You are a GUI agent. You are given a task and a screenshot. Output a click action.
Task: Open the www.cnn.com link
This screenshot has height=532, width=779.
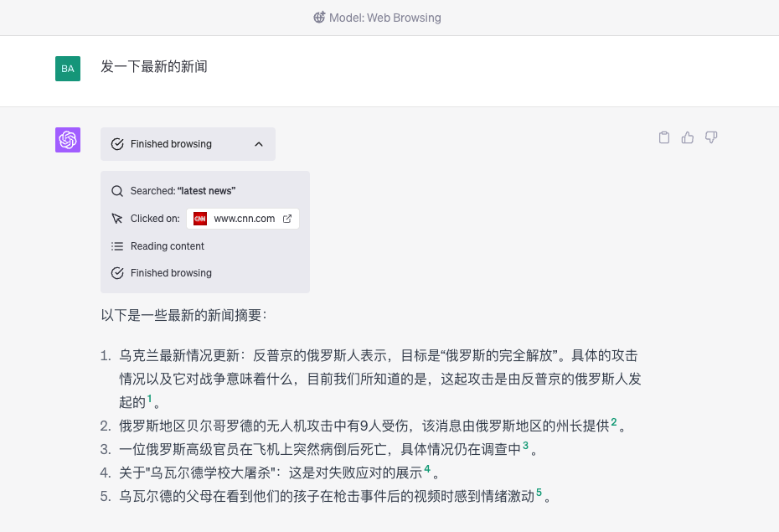pyautogui.click(x=244, y=219)
